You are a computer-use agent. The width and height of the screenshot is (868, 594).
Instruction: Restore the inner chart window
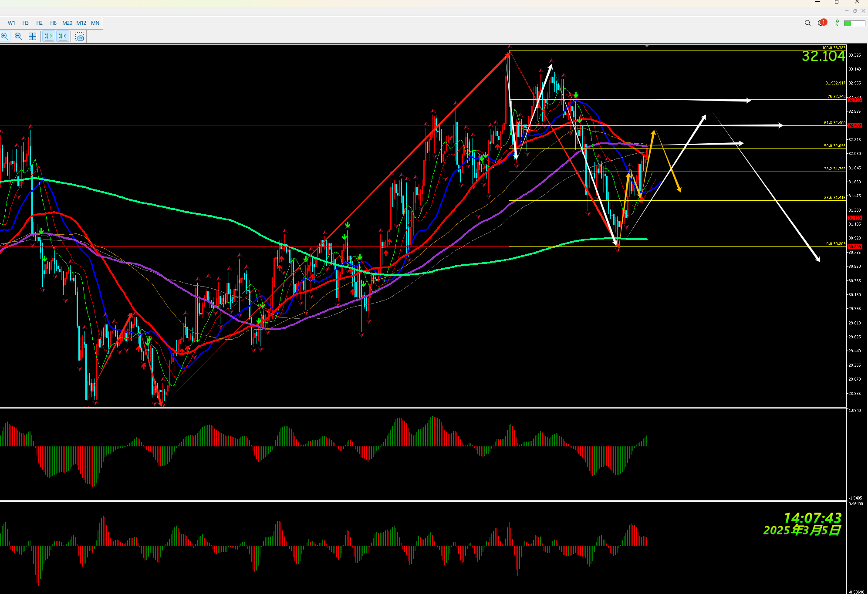pos(855,11)
